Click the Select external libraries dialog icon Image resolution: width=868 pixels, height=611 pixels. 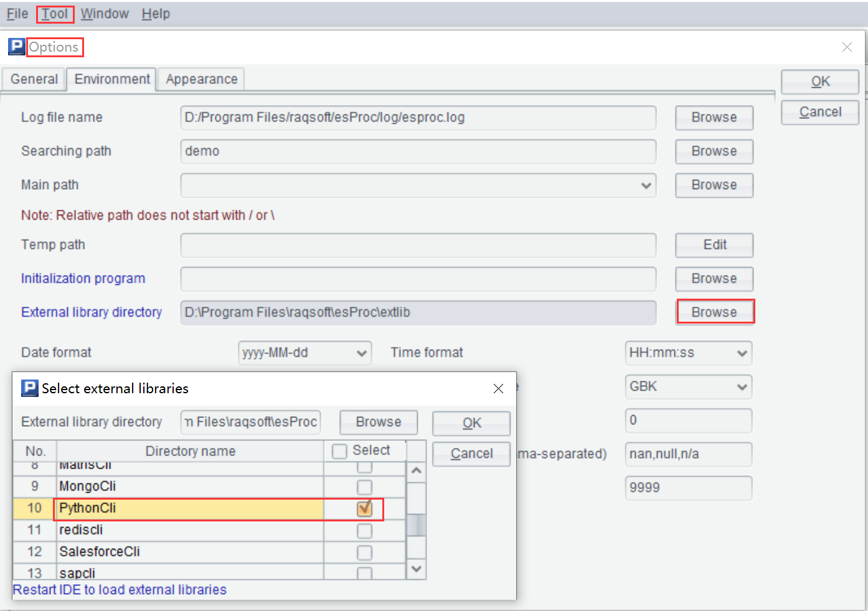click(29, 388)
